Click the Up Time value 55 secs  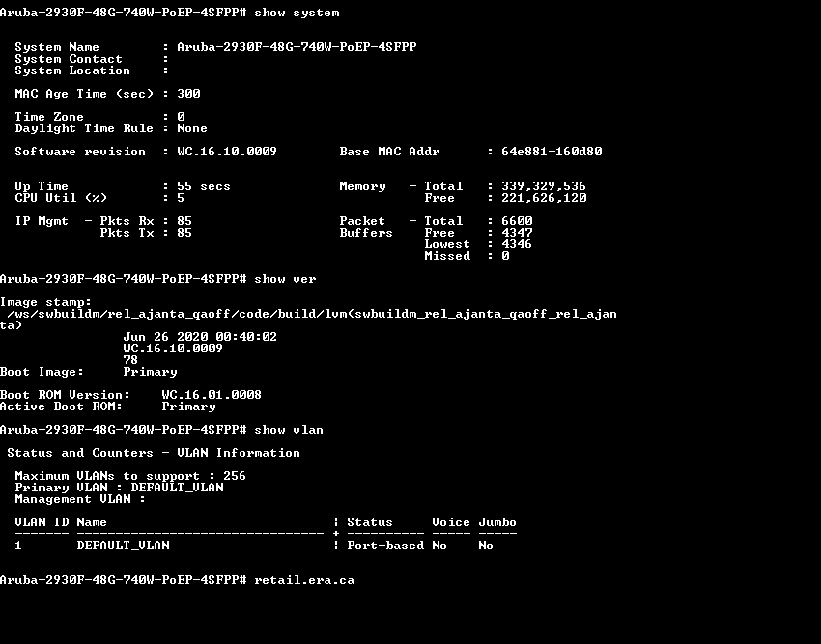(x=204, y=186)
